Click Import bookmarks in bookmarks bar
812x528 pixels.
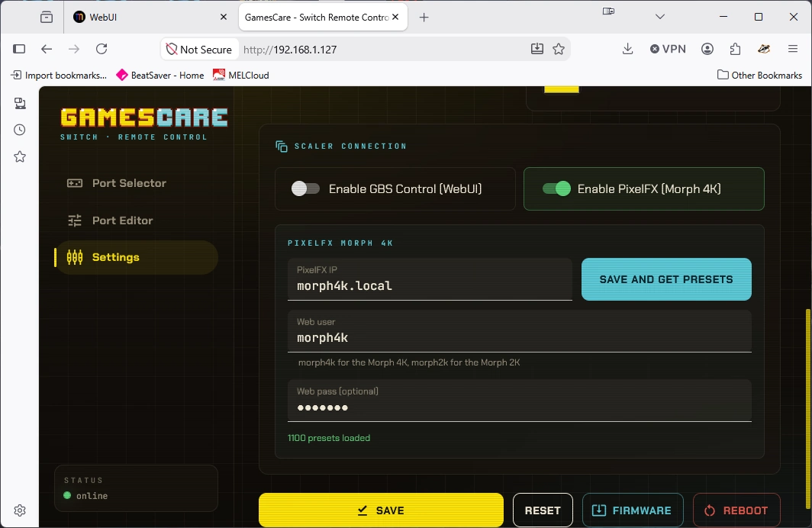[x=59, y=75]
